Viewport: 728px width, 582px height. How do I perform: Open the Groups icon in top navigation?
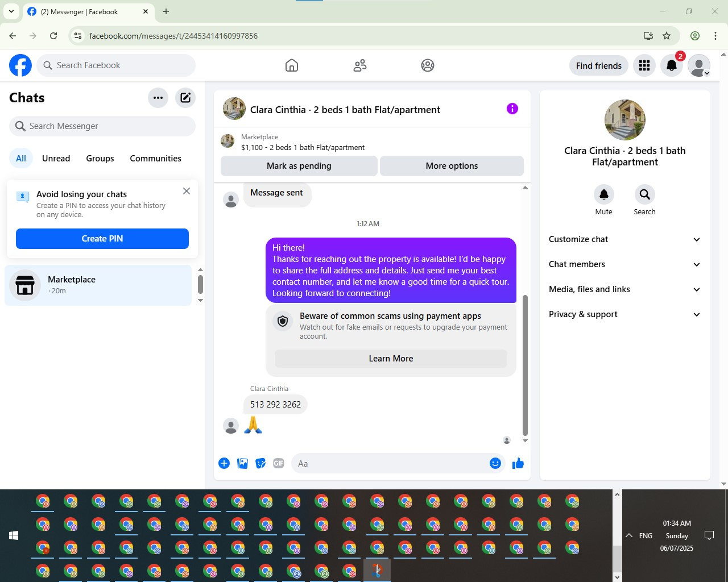tap(428, 65)
